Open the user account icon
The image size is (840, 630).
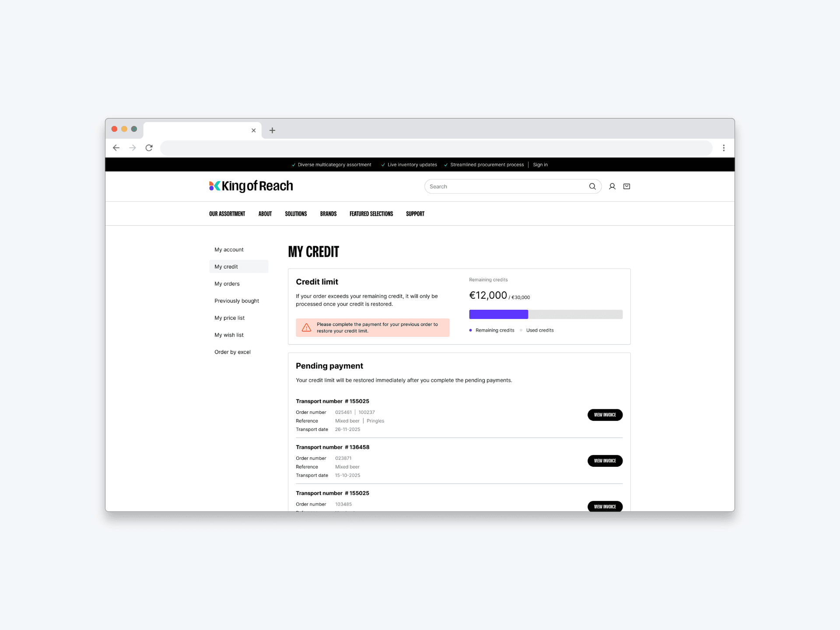pos(612,186)
